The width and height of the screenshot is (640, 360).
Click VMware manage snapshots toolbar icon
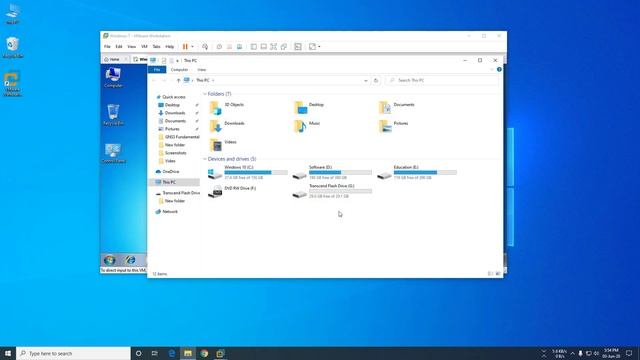(x=240, y=47)
